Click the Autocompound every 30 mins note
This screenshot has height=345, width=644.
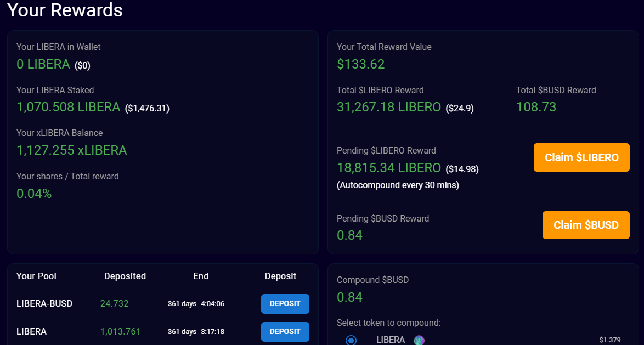tap(398, 185)
